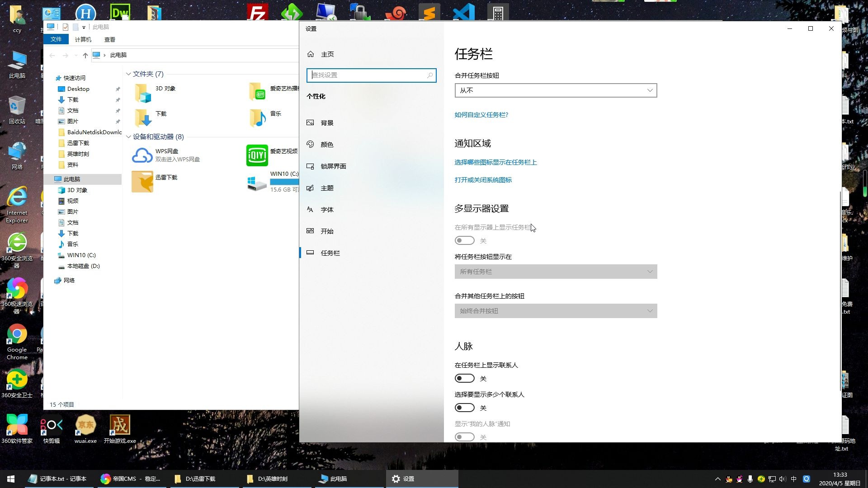The width and height of the screenshot is (868, 488).
Task: Open the WPS网盘 cloud drive in File Explorer
Action: [142, 155]
